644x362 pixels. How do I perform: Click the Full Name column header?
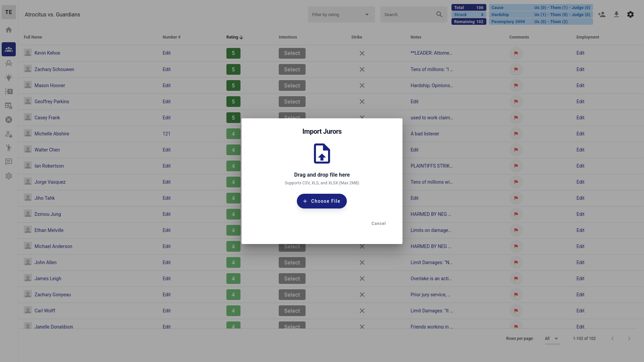click(x=33, y=37)
